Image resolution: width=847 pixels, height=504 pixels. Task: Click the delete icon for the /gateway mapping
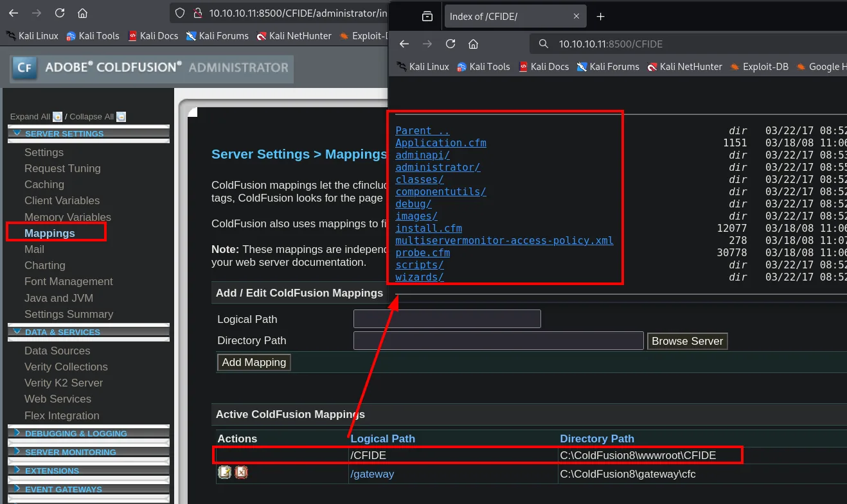[241, 473]
